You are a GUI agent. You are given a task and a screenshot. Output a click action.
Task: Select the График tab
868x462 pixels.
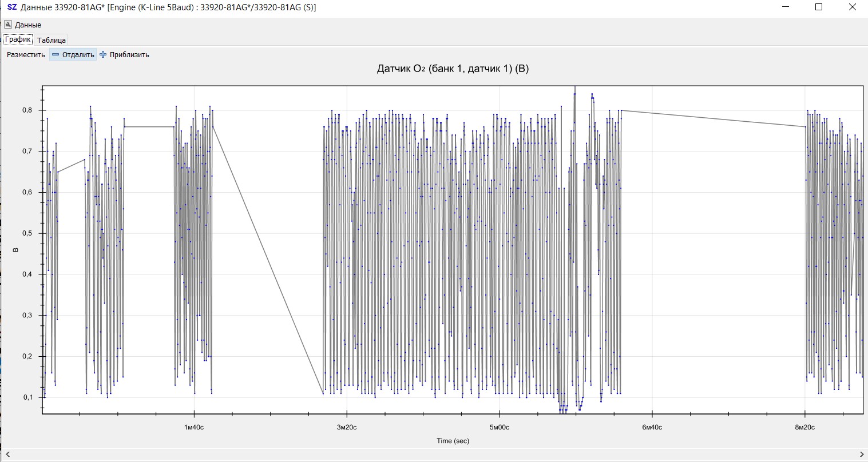pyautogui.click(x=18, y=39)
